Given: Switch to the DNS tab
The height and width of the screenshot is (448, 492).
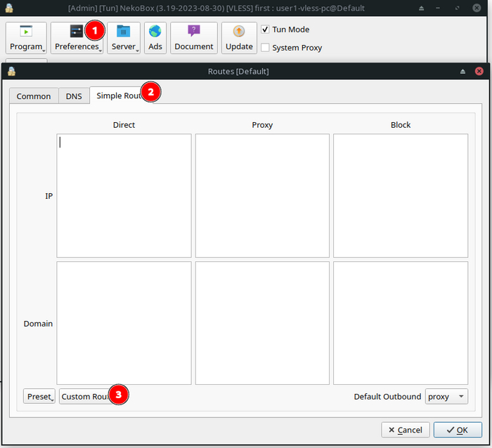Looking at the screenshot, I should coord(74,96).
